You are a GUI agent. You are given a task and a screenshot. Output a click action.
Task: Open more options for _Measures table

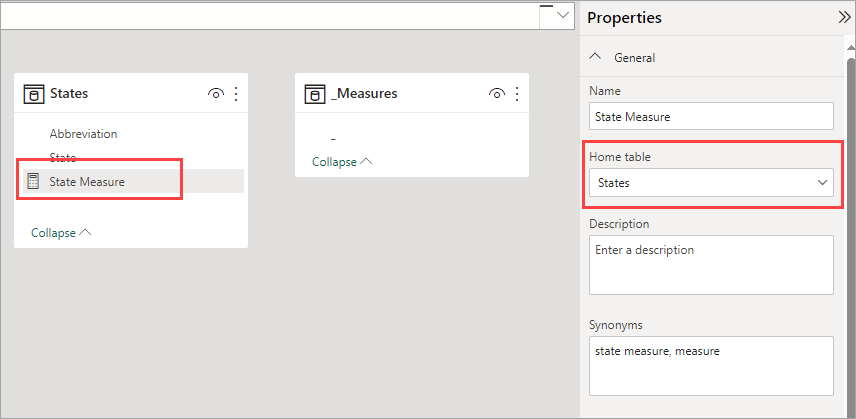[x=516, y=94]
